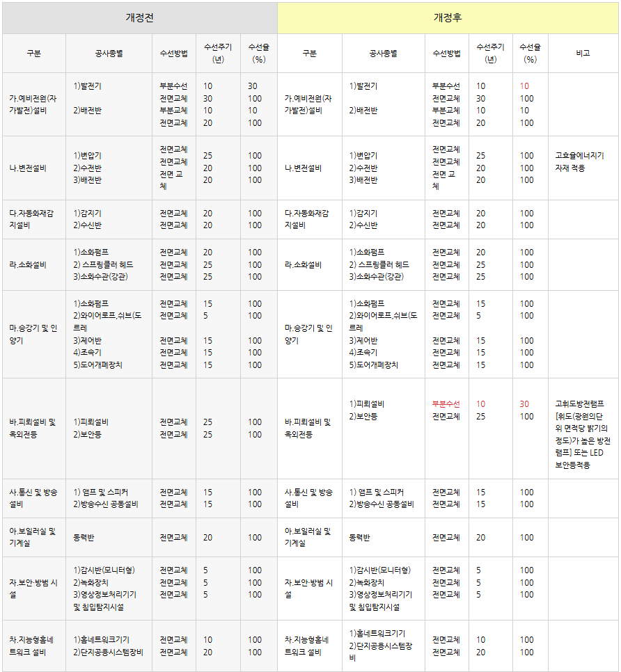
Task: Select 마.승강기 및 인양기 in 개정전 section
Action: point(33,335)
